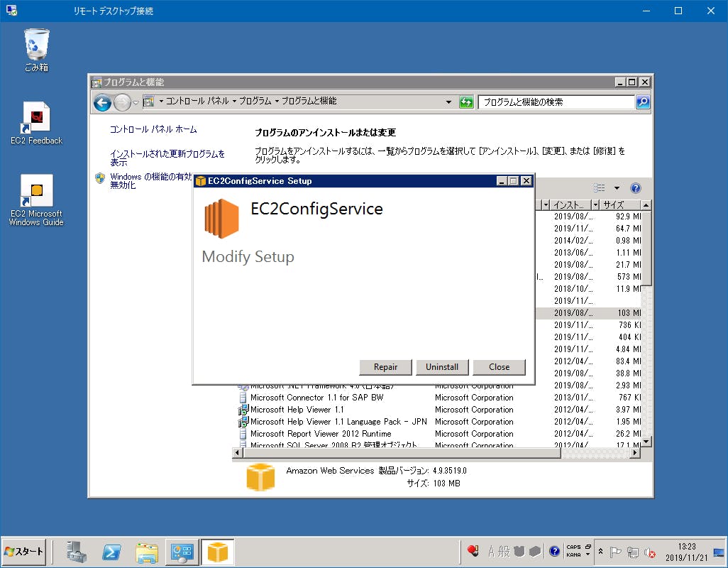The height and width of the screenshot is (568, 728).
Task: Click the スタート start button
Action: click(23, 551)
